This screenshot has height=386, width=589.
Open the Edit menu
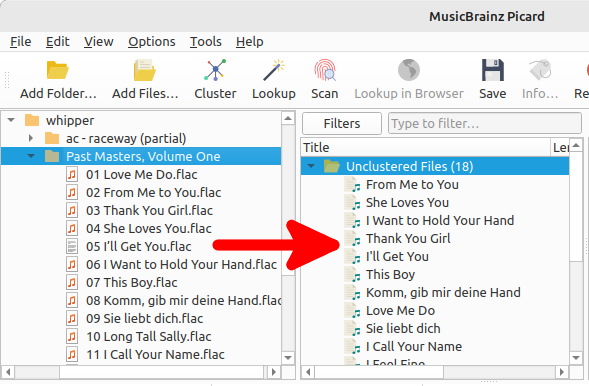(57, 42)
